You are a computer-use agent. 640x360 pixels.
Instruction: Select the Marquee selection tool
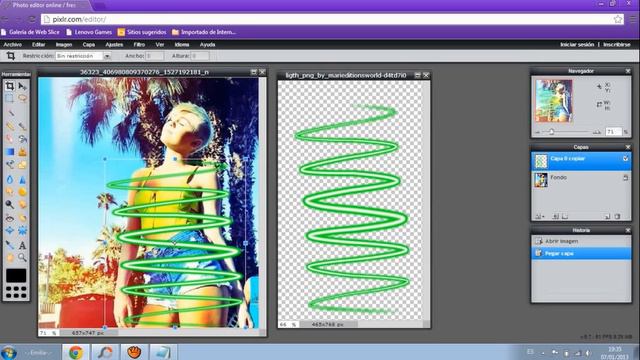click(x=10, y=98)
